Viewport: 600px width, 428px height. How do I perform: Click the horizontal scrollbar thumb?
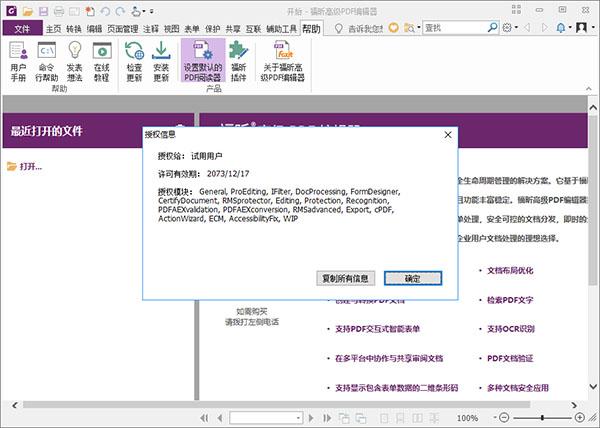click(276, 405)
